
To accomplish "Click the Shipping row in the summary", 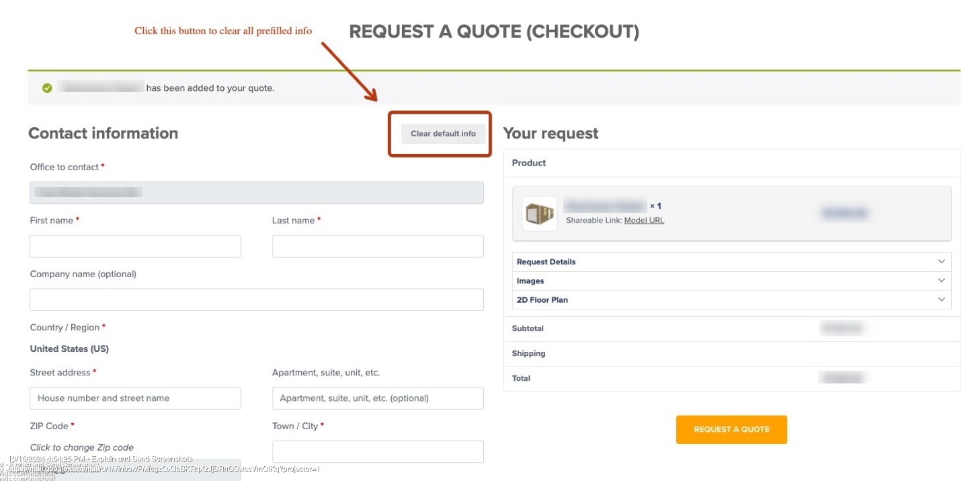I will (732, 353).
